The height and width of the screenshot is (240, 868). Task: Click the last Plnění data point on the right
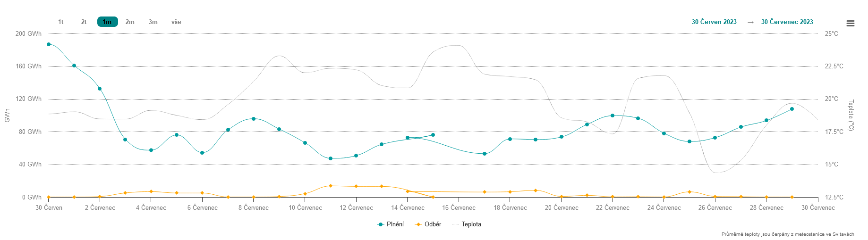(x=792, y=109)
